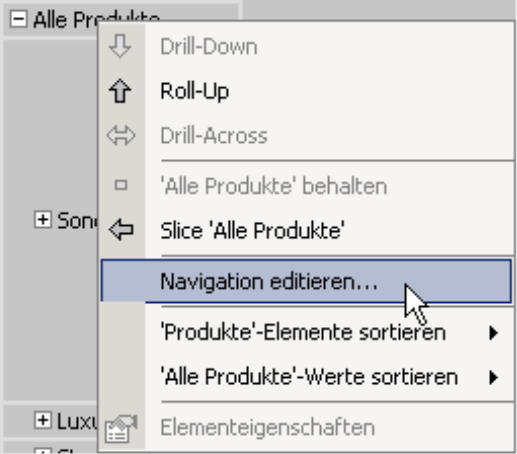Screen dimensions: 517x454
Task: Click the left-arrow Slice icon
Action: [121, 229]
